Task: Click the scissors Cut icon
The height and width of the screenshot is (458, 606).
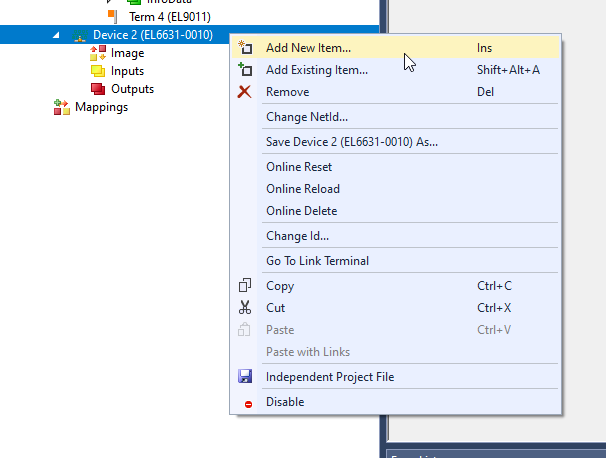Action: click(245, 308)
